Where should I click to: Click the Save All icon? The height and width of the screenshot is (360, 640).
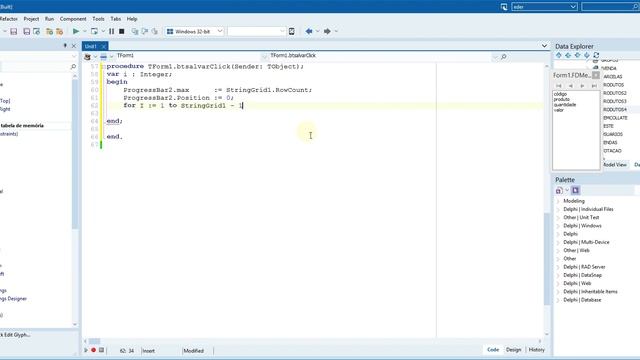27,31
